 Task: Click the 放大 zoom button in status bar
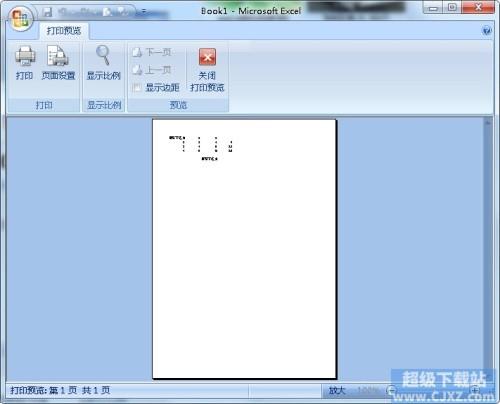pos(337,390)
